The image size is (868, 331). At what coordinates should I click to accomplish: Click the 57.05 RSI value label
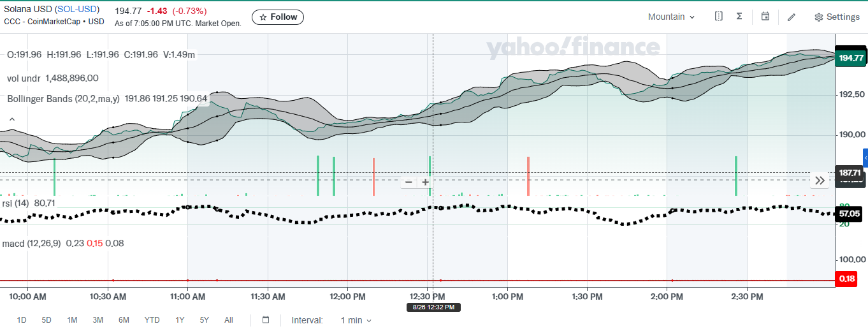point(850,214)
